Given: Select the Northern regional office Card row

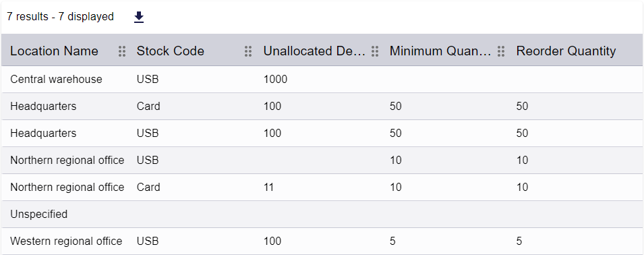Looking at the screenshot, I should pyautogui.click(x=322, y=188).
